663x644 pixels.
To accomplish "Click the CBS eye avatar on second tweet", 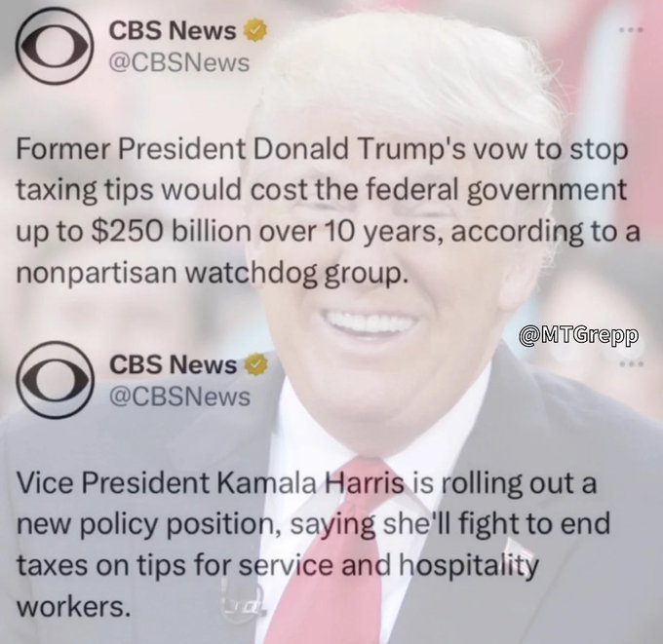I will (55, 379).
